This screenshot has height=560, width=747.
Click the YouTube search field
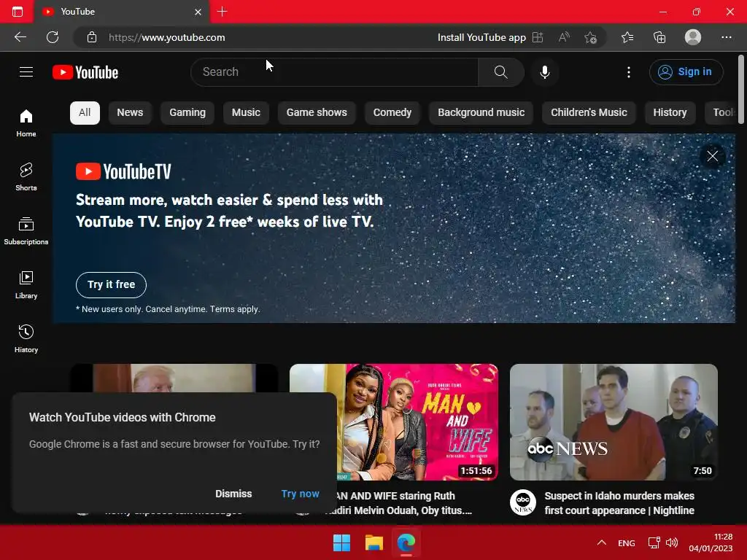click(334, 72)
